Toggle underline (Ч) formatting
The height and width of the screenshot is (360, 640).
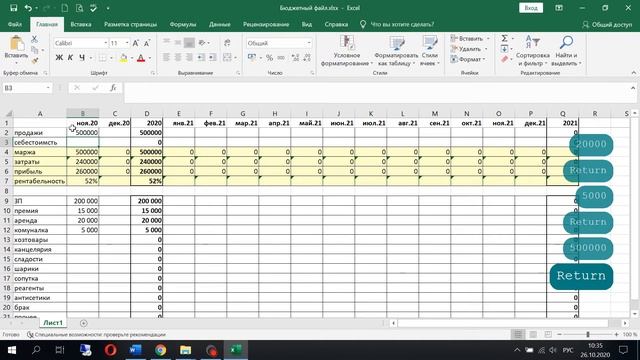click(82, 58)
